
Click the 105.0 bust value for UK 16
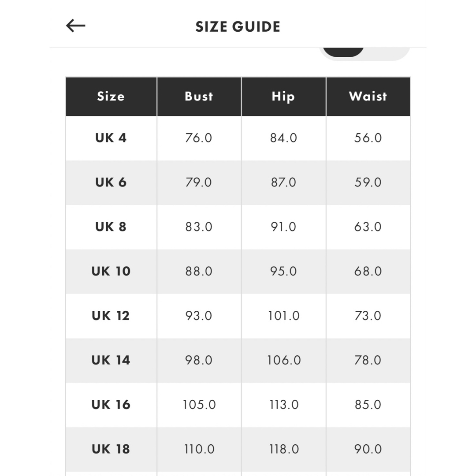[199, 405]
